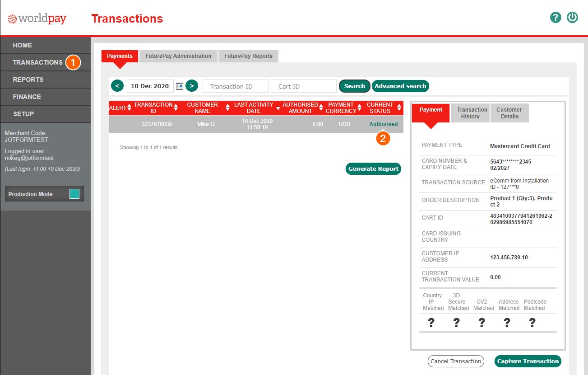Sort by Current Status column arrows
The image size is (588, 375).
pyautogui.click(x=399, y=108)
